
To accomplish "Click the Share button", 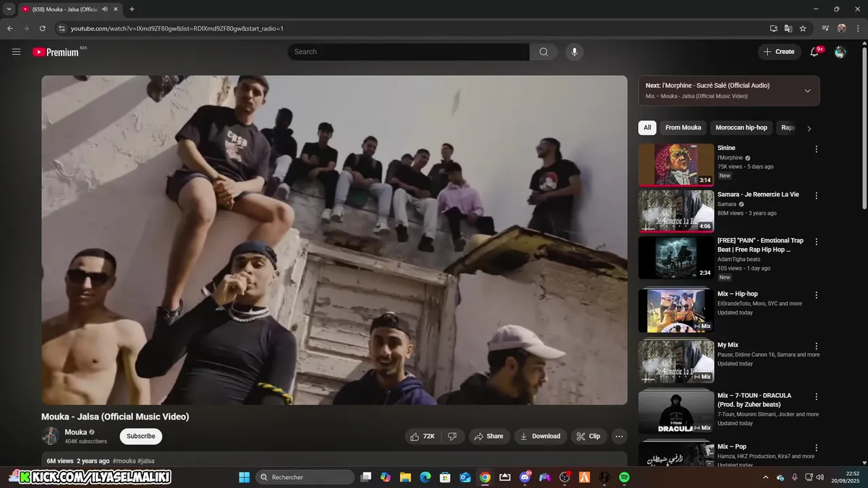I will click(489, 436).
